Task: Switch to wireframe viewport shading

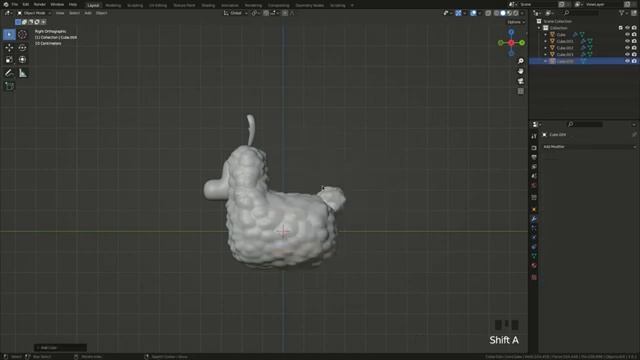Action: click(497, 13)
